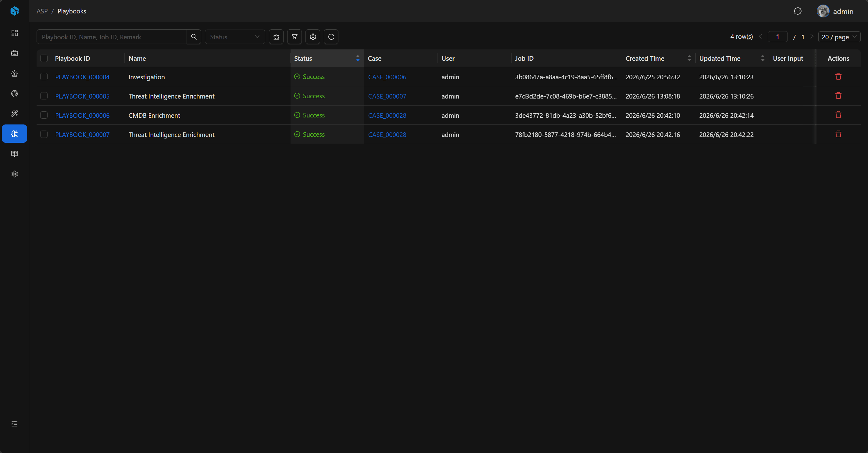
Task: Open the alerts siren icon in sidebar
Action: (15, 73)
